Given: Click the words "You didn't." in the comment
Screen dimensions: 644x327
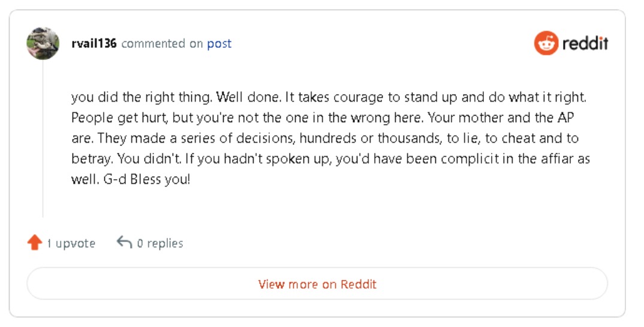Looking at the screenshot, I should point(162,159).
